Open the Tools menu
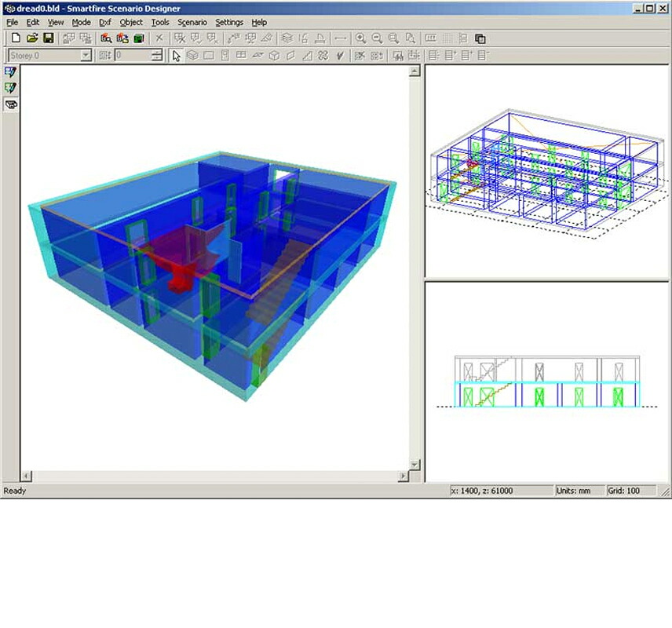Screen dimensions: 672x628 (x=160, y=22)
